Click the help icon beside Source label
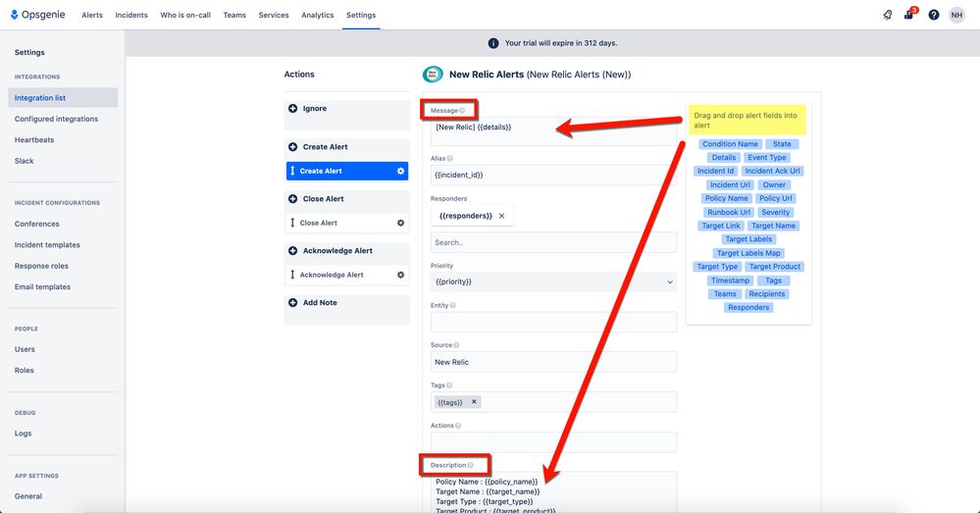Screen dimensions: 980x513 click(456, 345)
